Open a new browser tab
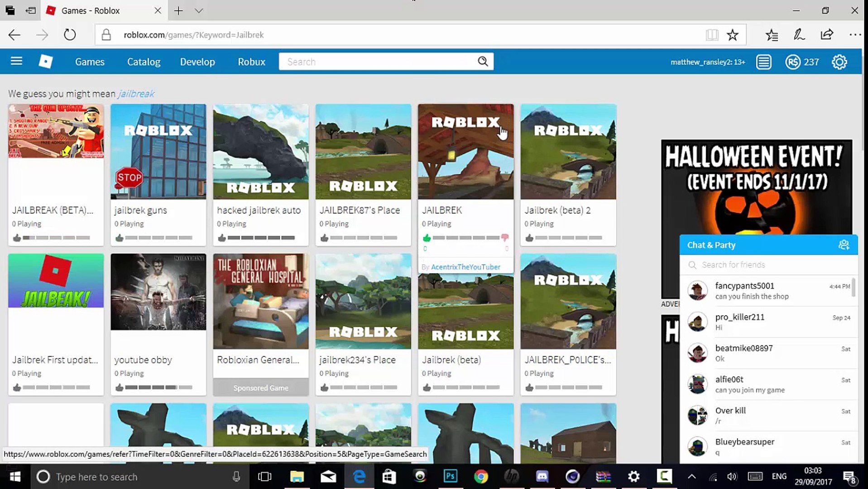Screen dimensions: 868x489 coord(178,10)
